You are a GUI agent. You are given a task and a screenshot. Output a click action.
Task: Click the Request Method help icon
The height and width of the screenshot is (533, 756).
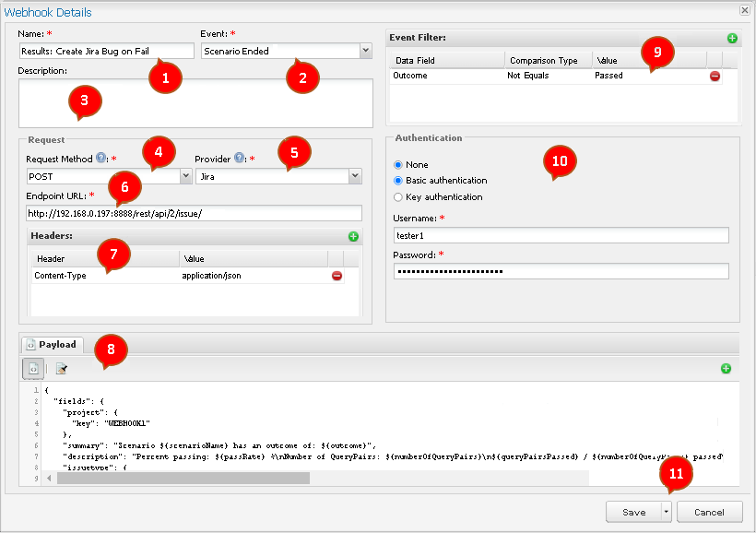(100, 159)
